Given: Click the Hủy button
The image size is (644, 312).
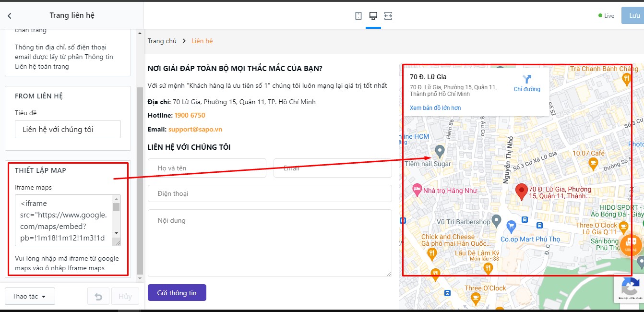Looking at the screenshot, I should point(125,297).
